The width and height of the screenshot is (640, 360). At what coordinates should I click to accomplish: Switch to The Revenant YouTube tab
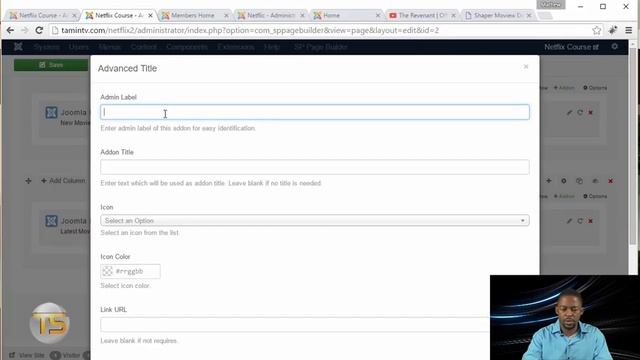click(x=422, y=16)
